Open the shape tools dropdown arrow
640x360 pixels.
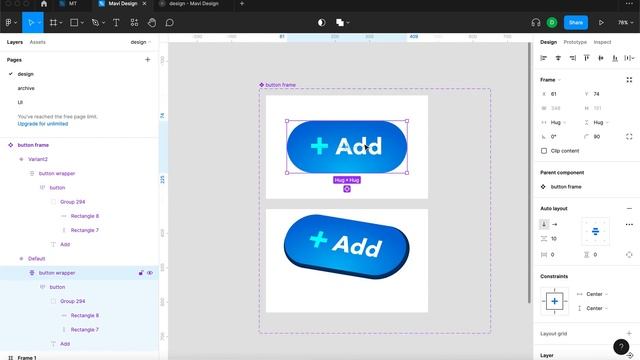pyautogui.click(x=82, y=23)
